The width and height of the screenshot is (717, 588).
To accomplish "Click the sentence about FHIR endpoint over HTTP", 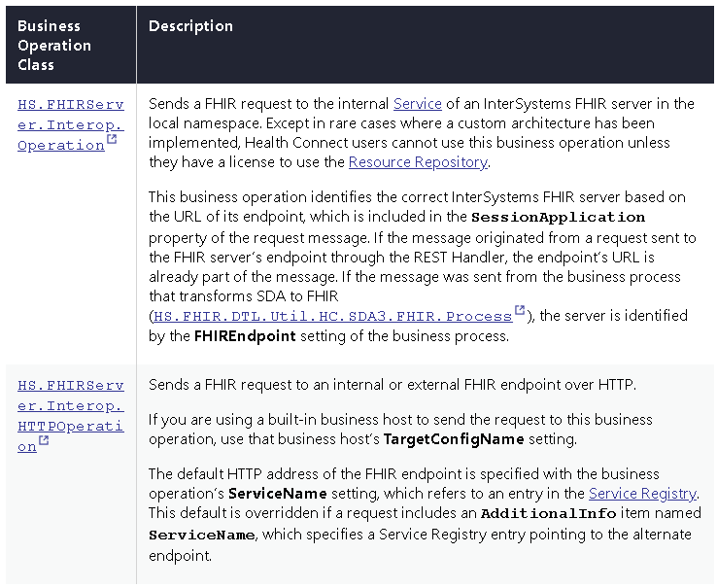I will [393, 385].
